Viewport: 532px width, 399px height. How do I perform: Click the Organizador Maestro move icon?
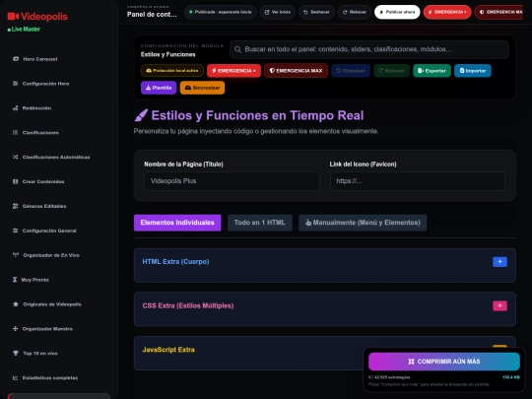coord(15,328)
